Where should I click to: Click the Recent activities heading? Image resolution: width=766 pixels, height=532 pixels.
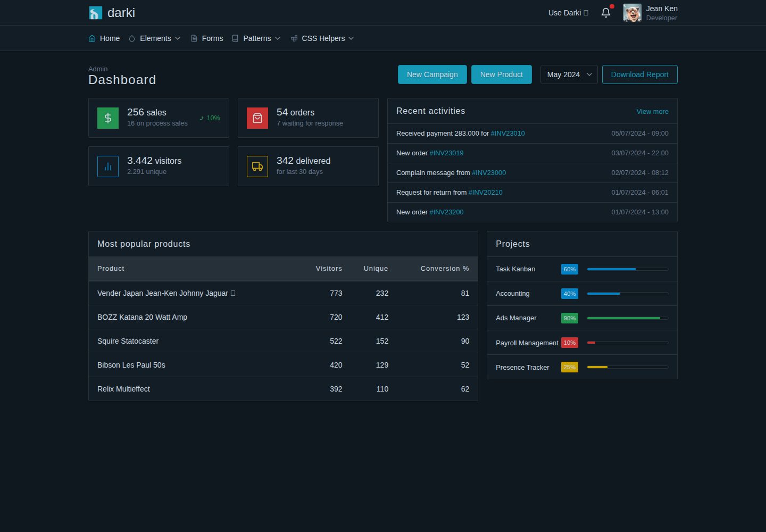coord(430,111)
